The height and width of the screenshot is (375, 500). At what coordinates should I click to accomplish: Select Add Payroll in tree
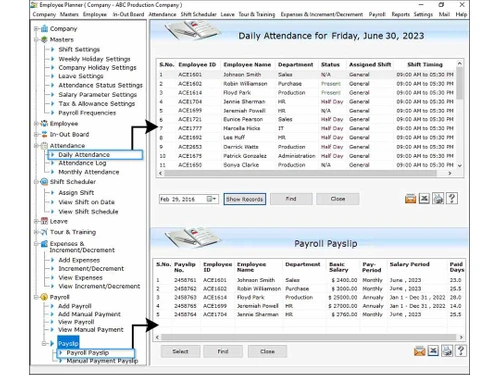point(75,306)
